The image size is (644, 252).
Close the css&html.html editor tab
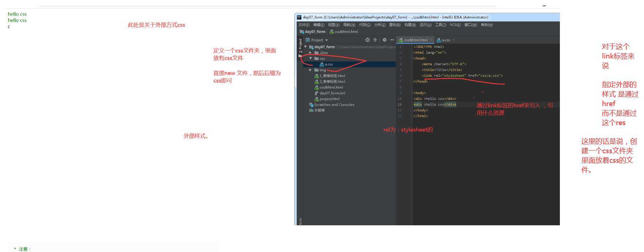coord(431,40)
